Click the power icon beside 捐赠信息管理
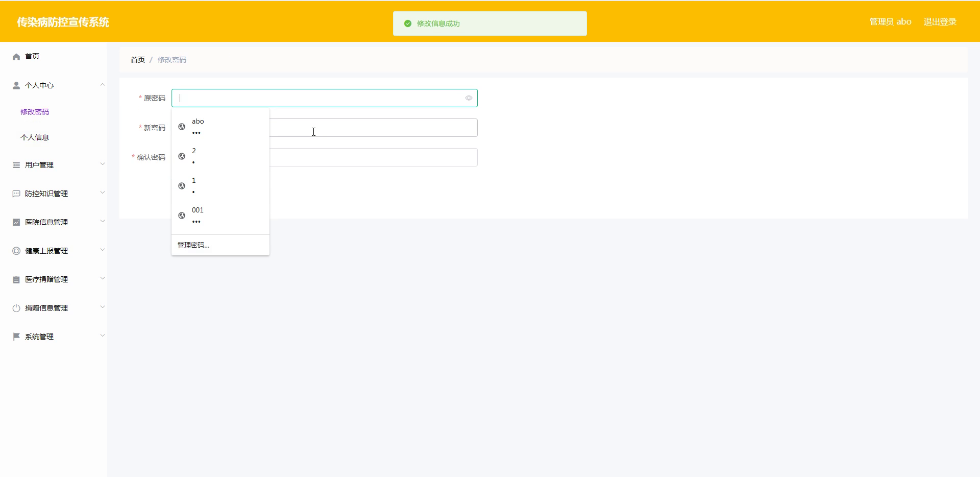 pos(16,308)
